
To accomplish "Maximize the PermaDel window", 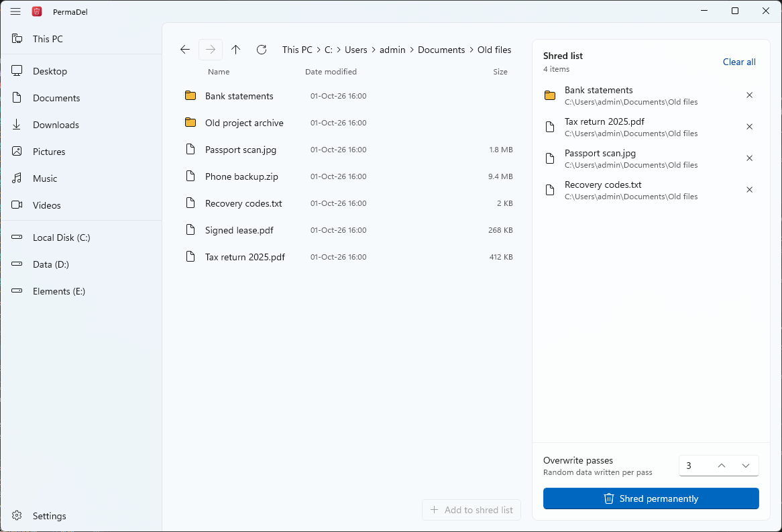I will click(734, 11).
